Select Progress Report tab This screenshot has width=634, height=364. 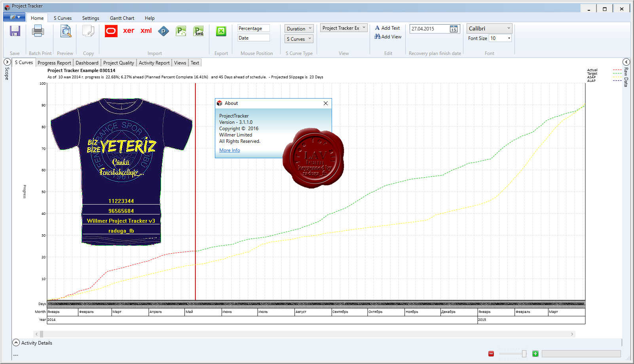point(54,63)
